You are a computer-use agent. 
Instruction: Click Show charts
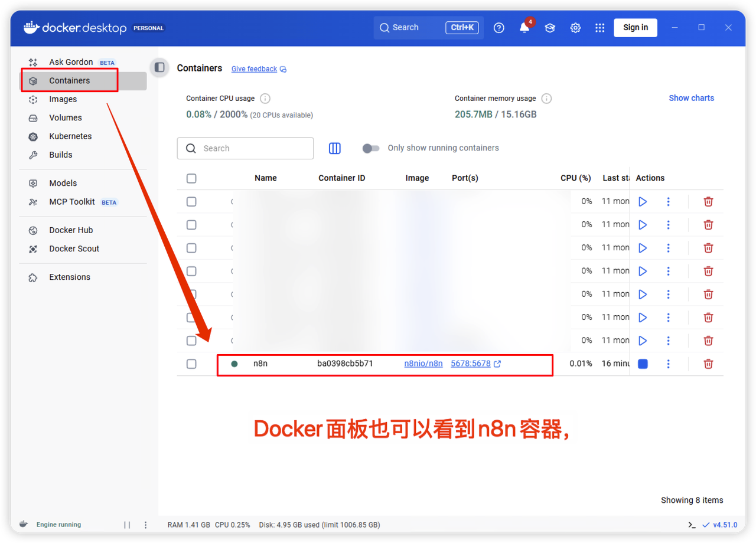click(x=691, y=98)
